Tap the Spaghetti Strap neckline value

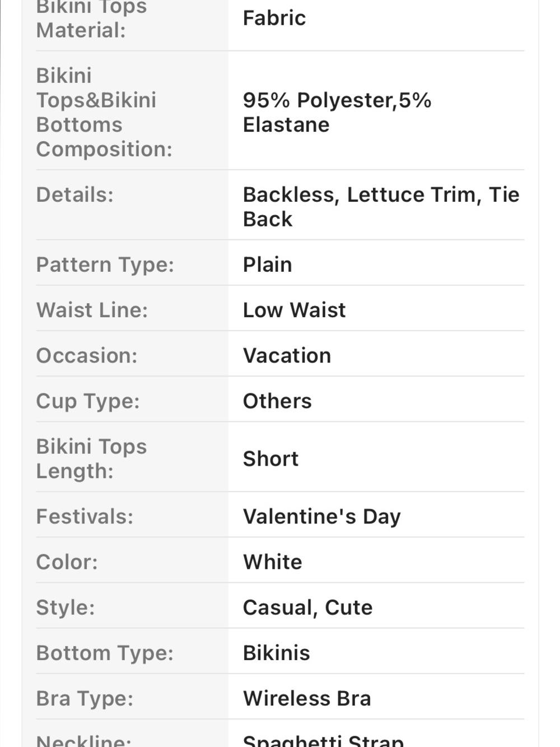click(323, 741)
